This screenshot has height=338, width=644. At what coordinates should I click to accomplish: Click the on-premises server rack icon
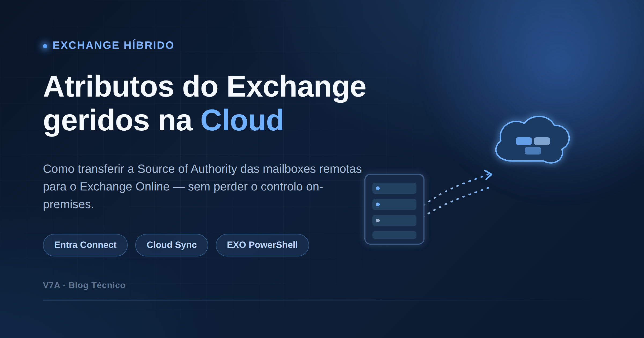click(394, 209)
